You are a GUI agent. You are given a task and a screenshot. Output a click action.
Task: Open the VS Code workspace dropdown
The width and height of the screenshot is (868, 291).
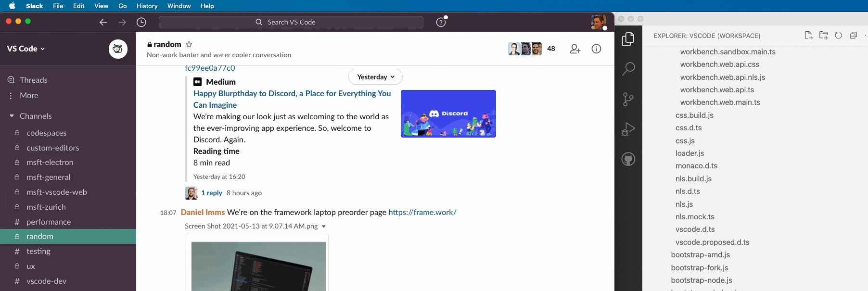click(26, 49)
